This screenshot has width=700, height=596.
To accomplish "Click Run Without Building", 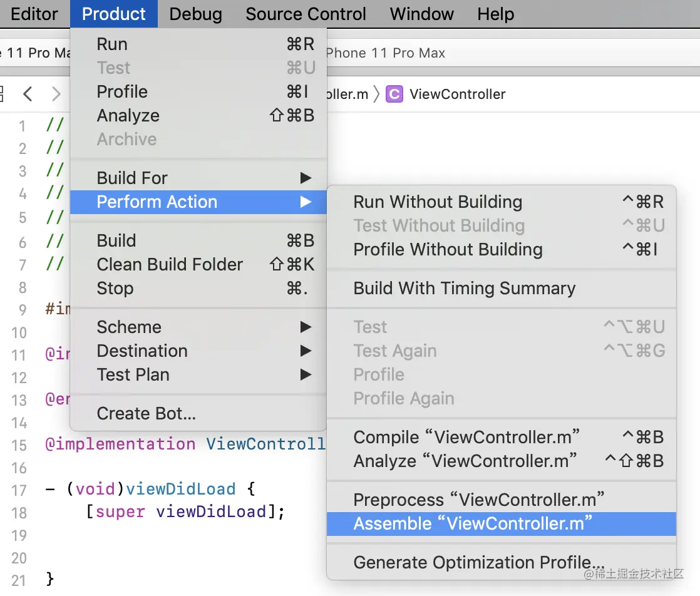I will [x=438, y=202].
